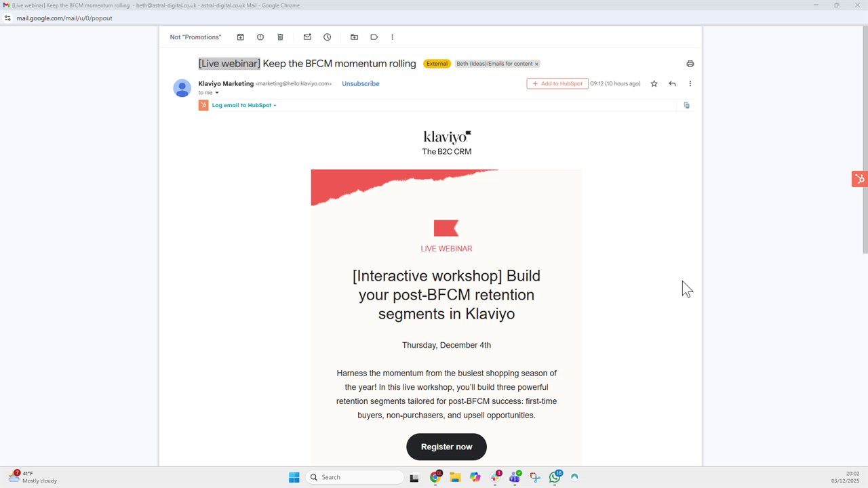Click the 09:12 (10 hours ago) timestamp
Screen dimensions: 868x488
(615, 83)
